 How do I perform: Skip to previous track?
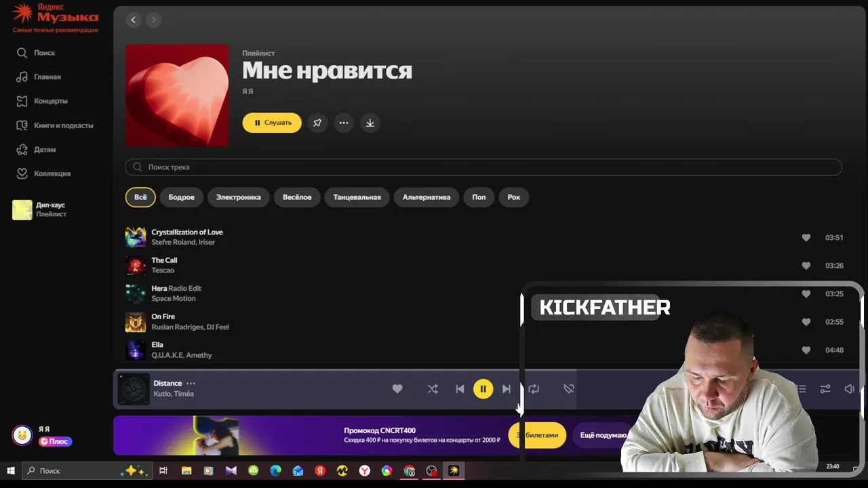coord(460,389)
